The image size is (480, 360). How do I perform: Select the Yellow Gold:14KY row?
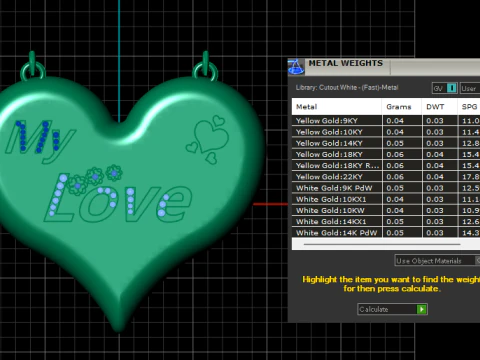[x=386, y=143]
